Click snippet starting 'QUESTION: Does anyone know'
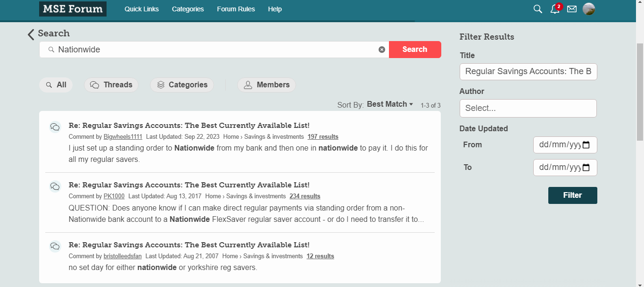The height and width of the screenshot is (287, 644). [246, 214]
